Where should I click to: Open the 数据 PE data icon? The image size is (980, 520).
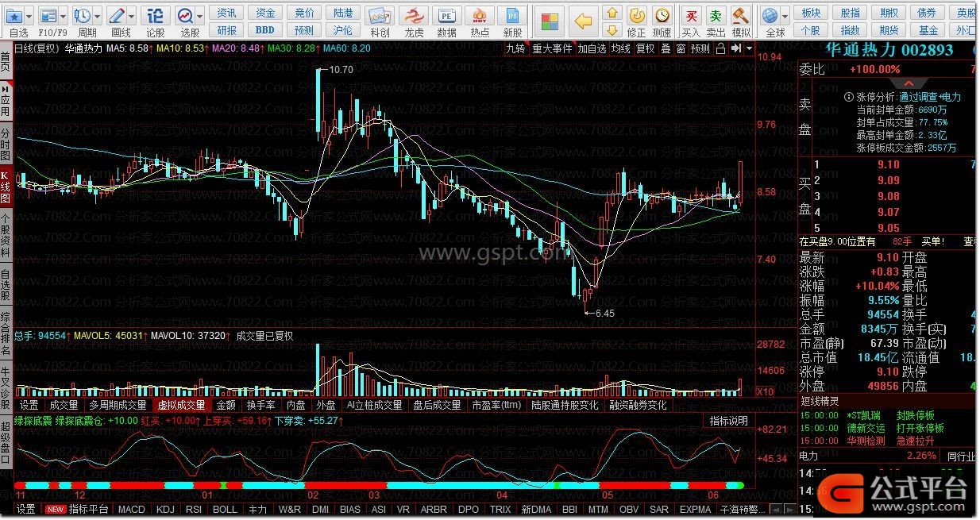(x=447, y=16)
